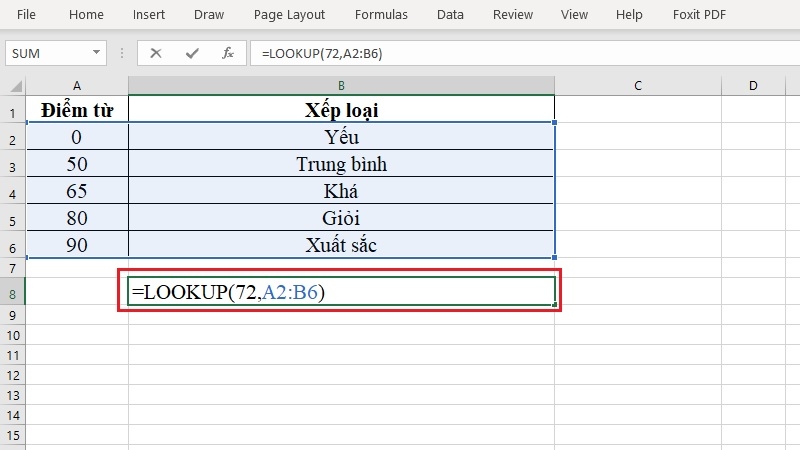Viewport: 800px width, 450px height.
Task: Select column A header
Action: [x=77, y=86]
